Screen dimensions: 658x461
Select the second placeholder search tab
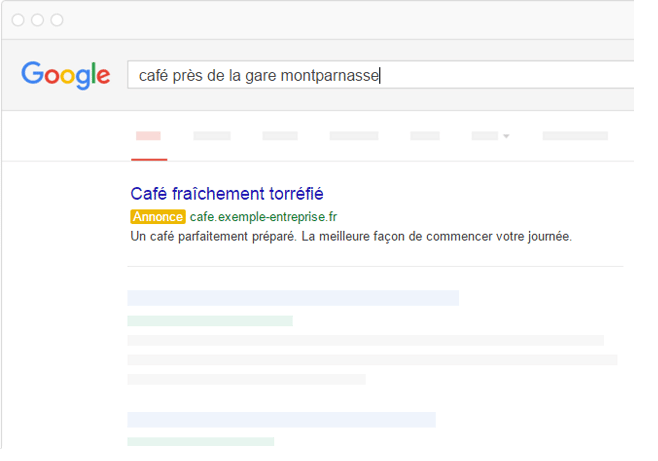(x=212, y=136)
